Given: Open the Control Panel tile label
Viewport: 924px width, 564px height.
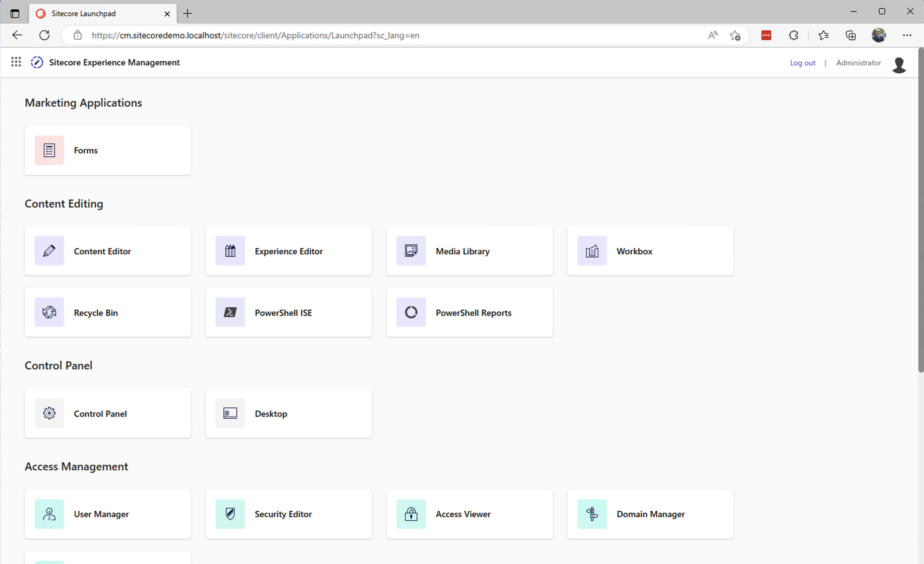Looking at the screenshot, I should (x=100, y=414).
